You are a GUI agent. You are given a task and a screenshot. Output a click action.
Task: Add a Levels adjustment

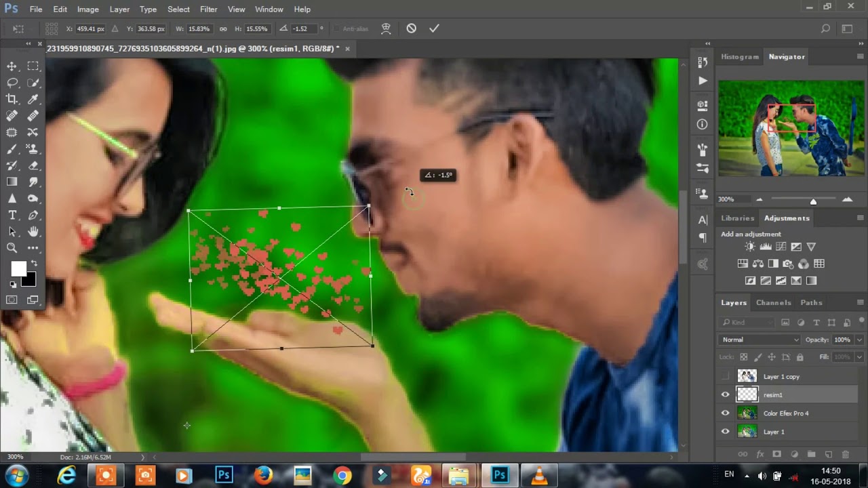(x=766, y=247)
